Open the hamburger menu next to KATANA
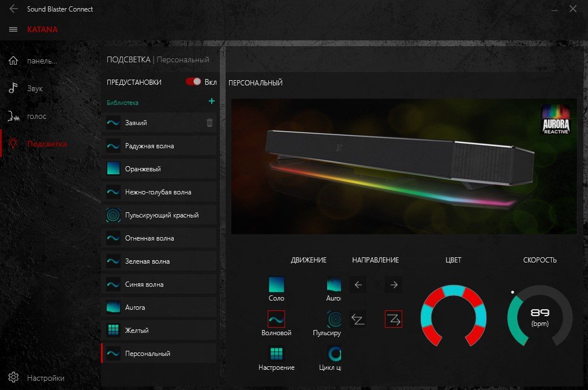 click(13, 29)
